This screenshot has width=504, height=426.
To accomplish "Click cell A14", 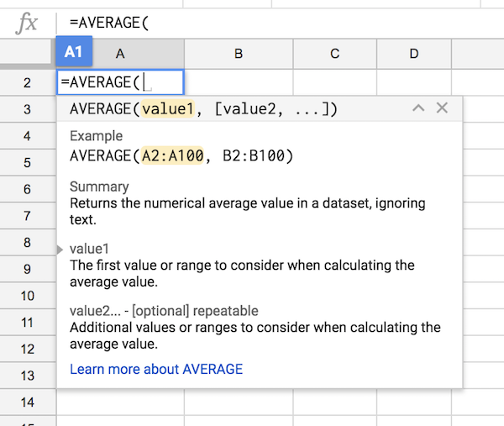I will (x=120, y=402).
